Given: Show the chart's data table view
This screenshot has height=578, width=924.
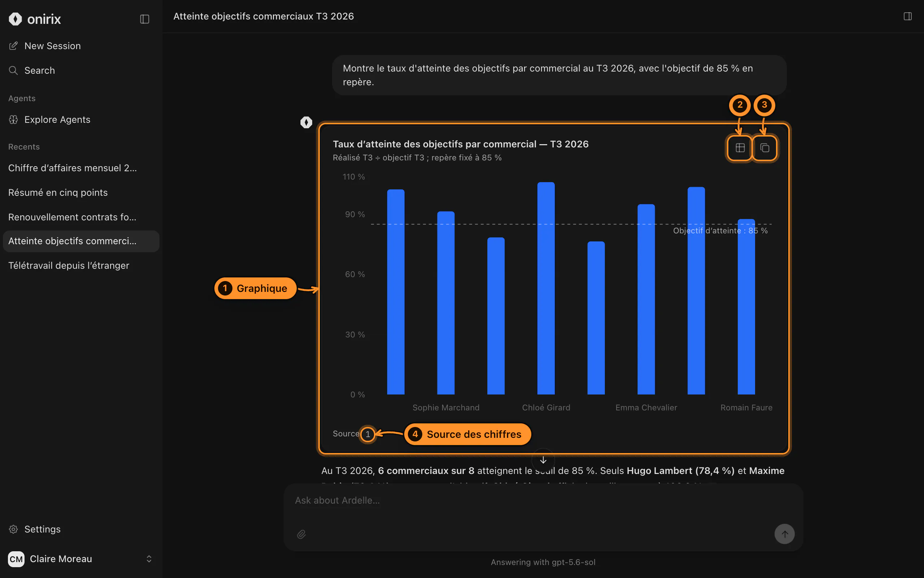Looking at the screenshot, I should pyautogui.click(x=740, y=147).
